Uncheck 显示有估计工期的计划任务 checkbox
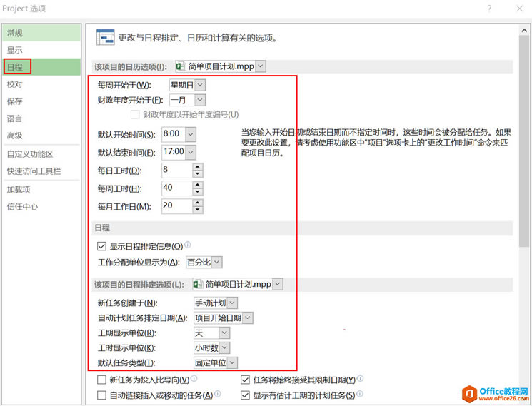Image resolution: width=532 pixels, height=406 pixels. [x=245, y=395]
